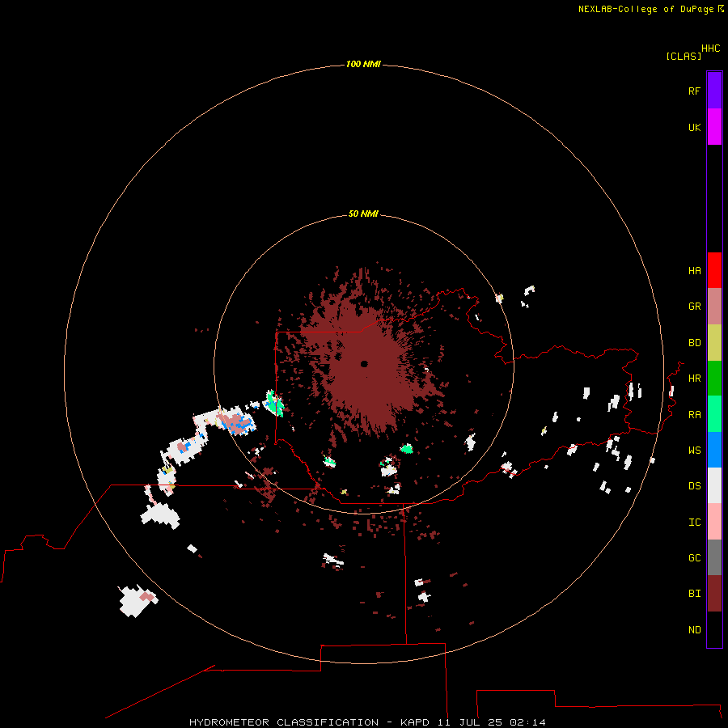This screenshot has height=728, width=728.
Task: Select the BD yellow legend swatch
Action: (714, 343)
